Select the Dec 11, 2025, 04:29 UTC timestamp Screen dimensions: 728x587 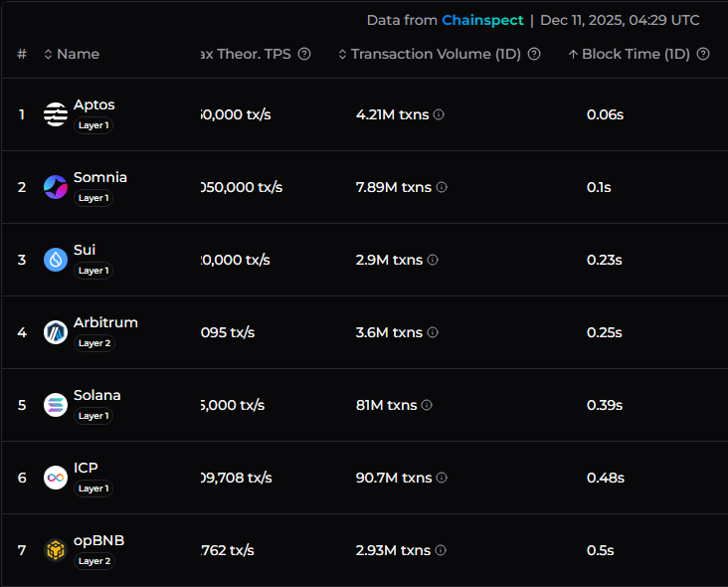click(x=620, y=20)
